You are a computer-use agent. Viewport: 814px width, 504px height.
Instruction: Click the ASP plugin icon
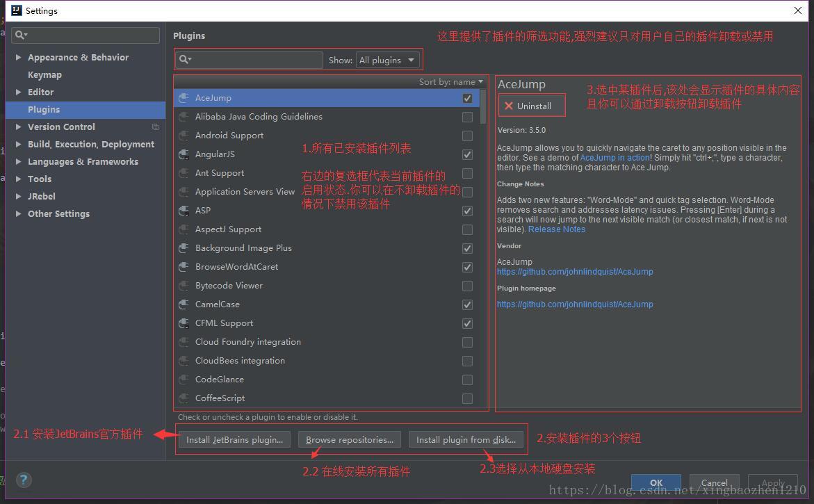click(x=184, y=210)
